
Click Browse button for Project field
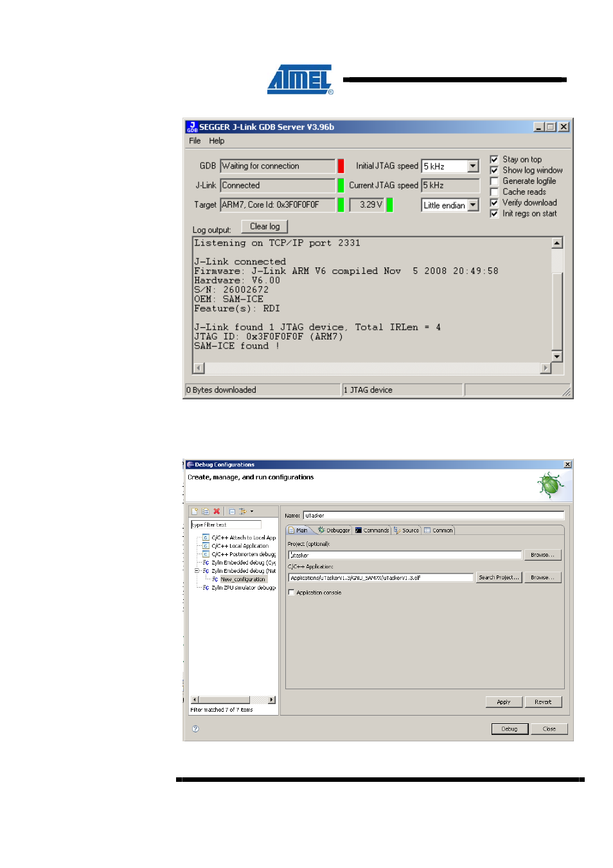[x=542, y=555]
